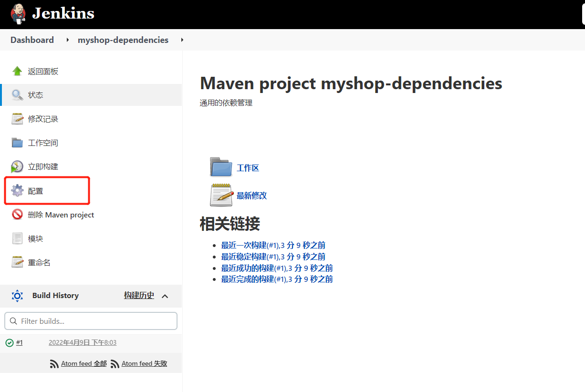Click the clock icon for 立即构建
This screenshot has width=585, height=392.
17,166
